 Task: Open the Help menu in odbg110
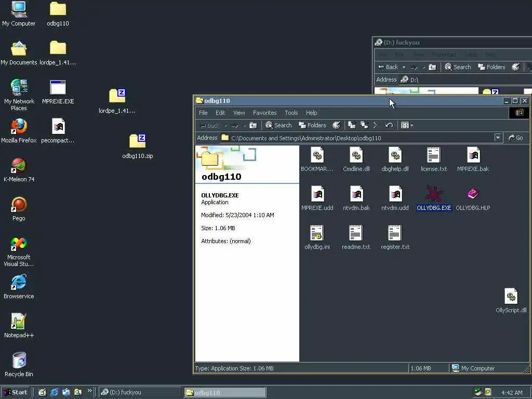[311, 113]
